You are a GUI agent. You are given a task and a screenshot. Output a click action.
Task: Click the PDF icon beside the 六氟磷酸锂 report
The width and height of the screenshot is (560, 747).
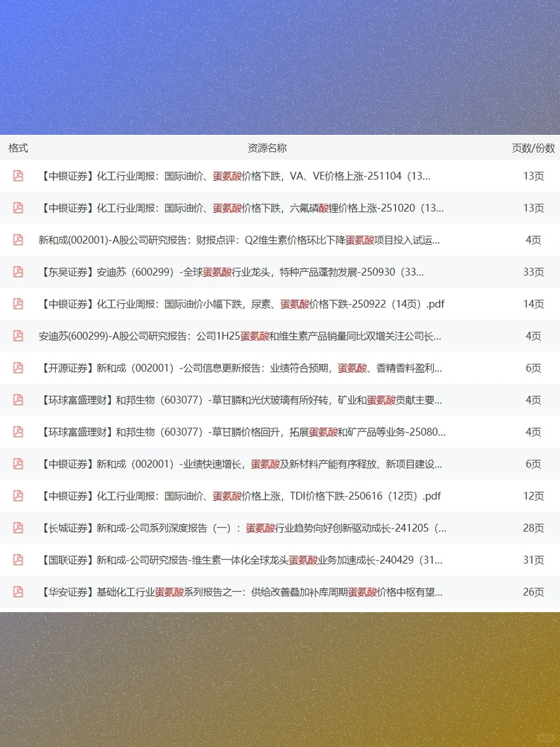point(18,208)
